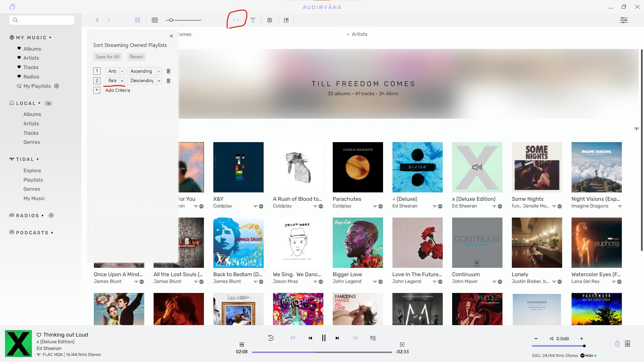Switch to grid view layout

(138, 20)
